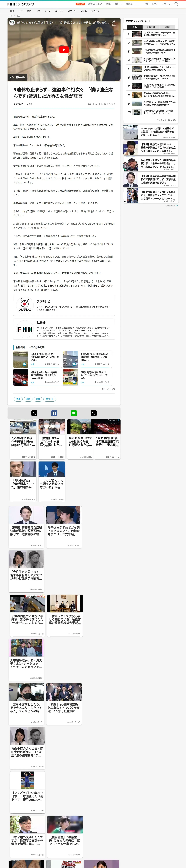Share the article on LINE
This screenshot has width=186, height=868.
74,413
